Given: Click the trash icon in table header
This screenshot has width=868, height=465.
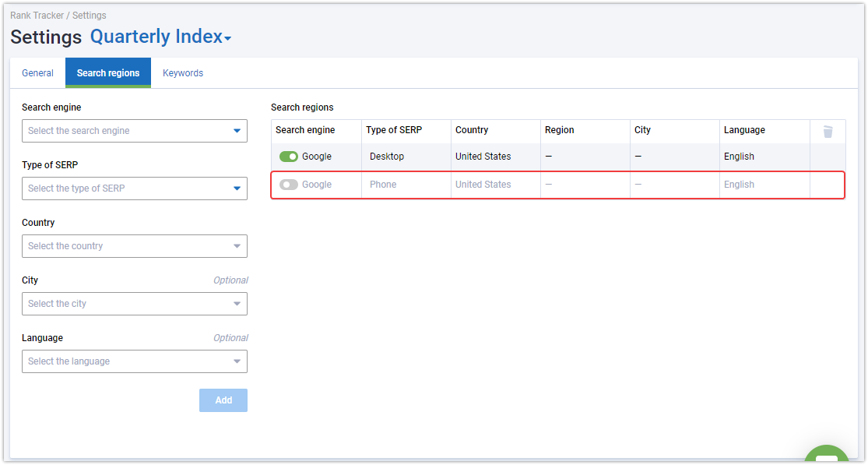Looking at the screenshot, I should [x=828, y=131].
